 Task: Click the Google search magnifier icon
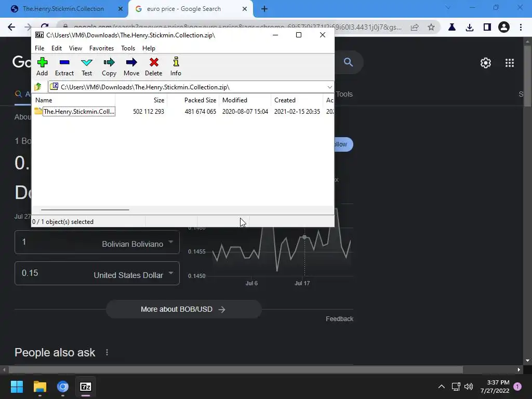348,62
